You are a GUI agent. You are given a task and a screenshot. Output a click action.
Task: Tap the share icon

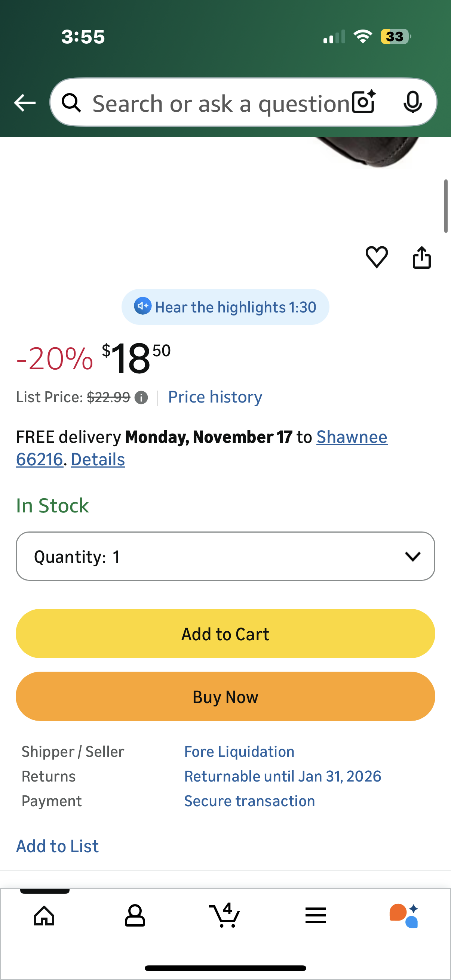pos(422,258)
